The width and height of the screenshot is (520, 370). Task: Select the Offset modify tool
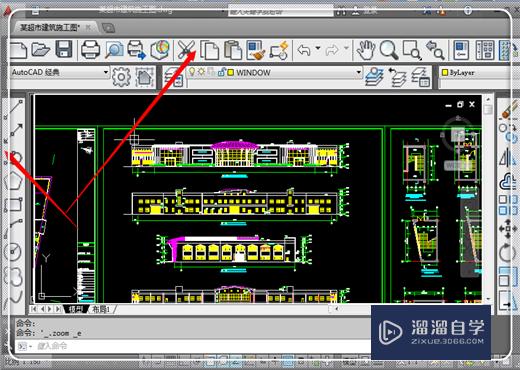pyautogui.click(x=508, y=181)
